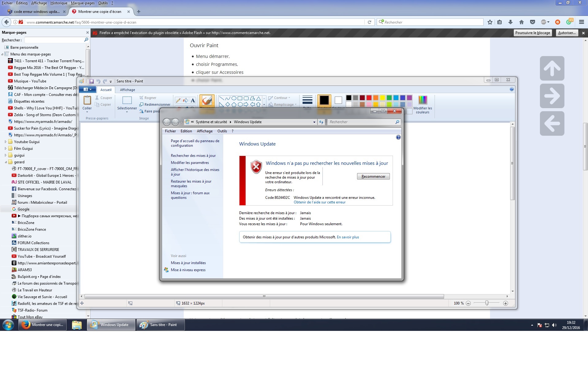Open the Taille line thickness icon in Paint
This screenshot has width=588, height=375.
(307, 100)
